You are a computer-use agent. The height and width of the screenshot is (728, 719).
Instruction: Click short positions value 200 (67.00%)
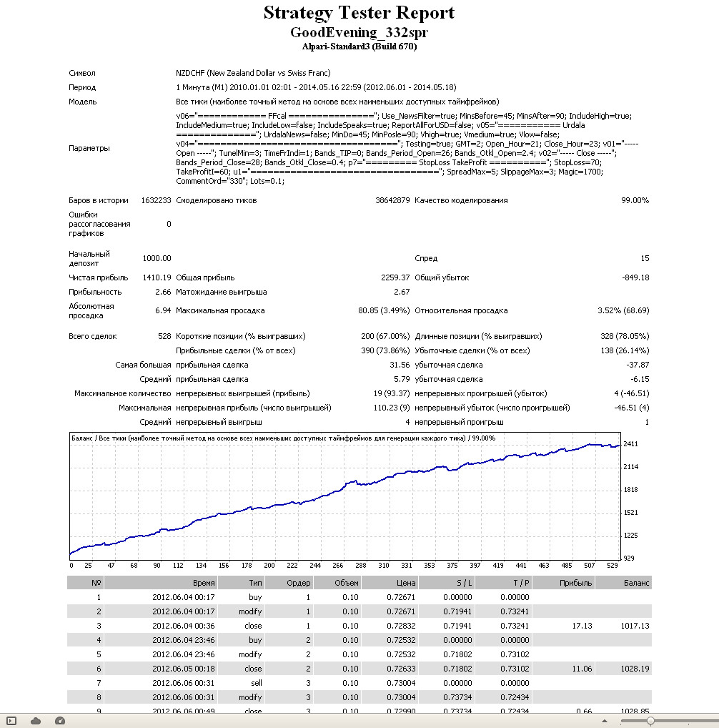[x=385, y=336]
